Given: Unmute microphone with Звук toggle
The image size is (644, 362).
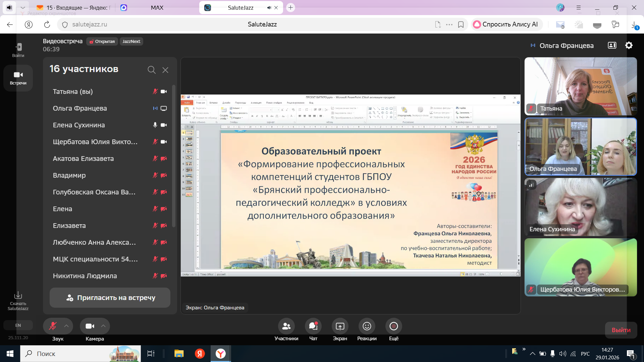Looking at the screenshot, I should [x=53, y=326].
